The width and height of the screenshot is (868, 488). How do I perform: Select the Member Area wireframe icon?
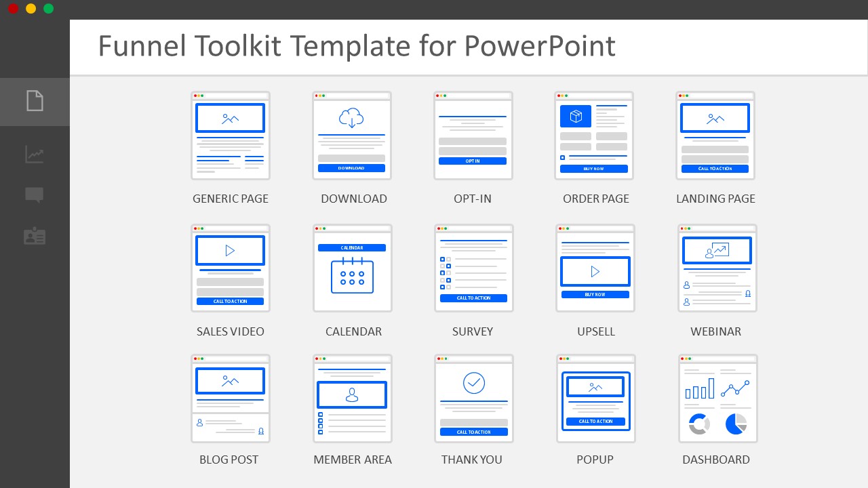352,399
